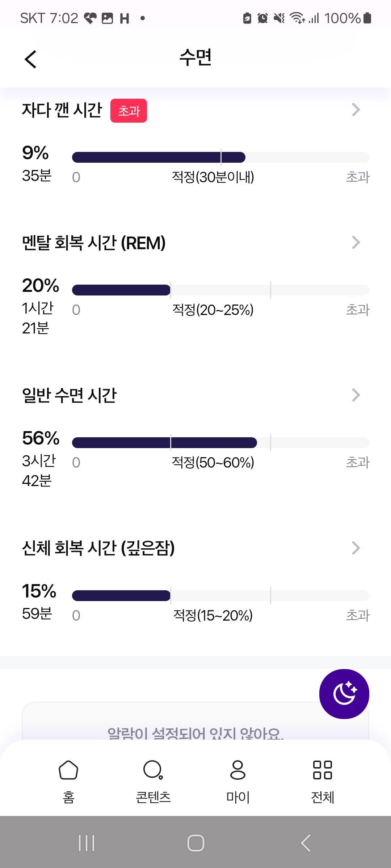Screen dimensions: 391x868
Task: Open the 콘텐츠 search icon
Action: click(153, 770)
